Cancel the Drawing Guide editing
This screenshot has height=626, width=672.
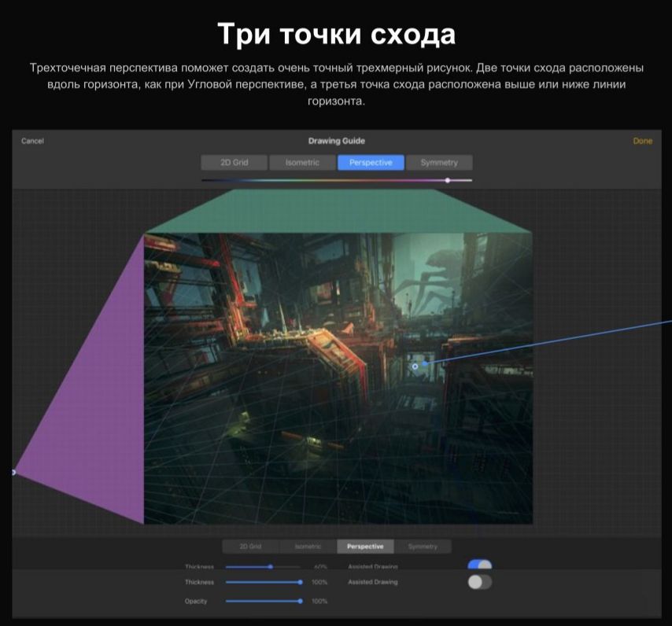(32, 141)
